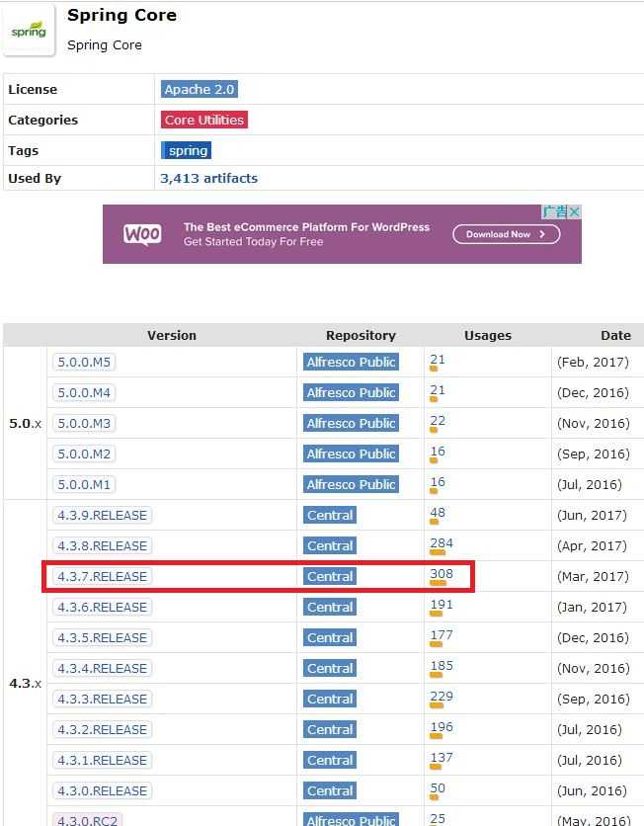Open version 4.3.5.RELEASE
The image size is (644, 826).
click(102, 637)
